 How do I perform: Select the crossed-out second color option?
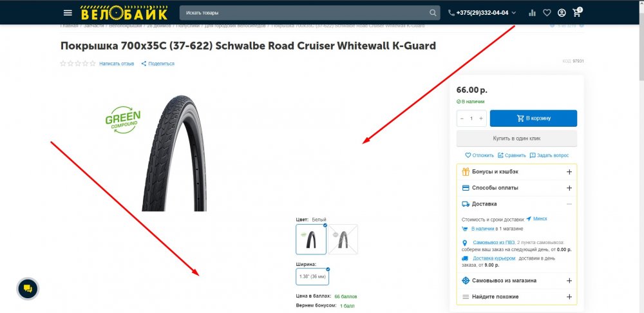click(x=343, y=239)
